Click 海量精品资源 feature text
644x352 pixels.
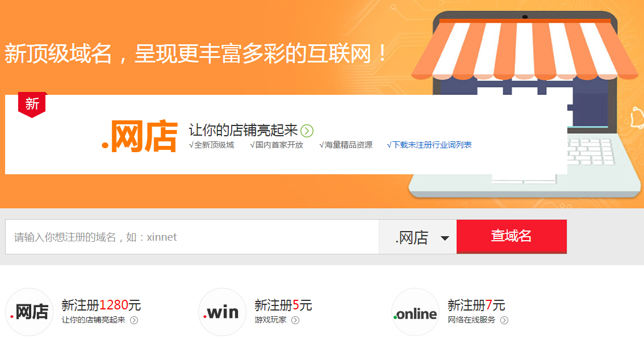346,145
